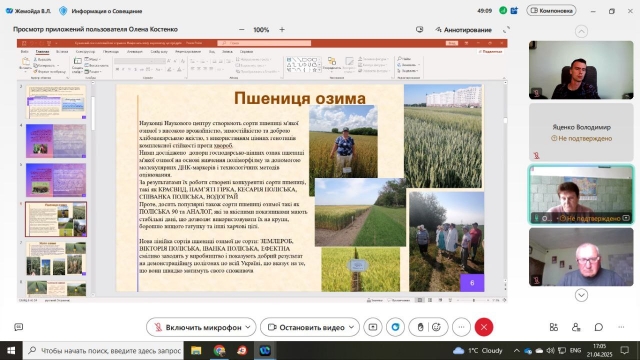Screen dimensions: 640x360
Task: Switch to Normal view in PowerPoint status bar
Action: click(x=419, y=300)
